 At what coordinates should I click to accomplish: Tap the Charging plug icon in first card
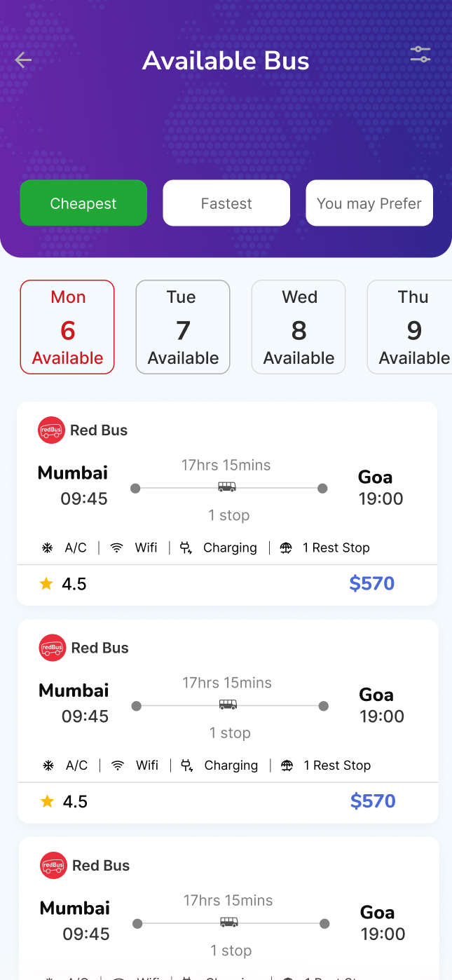tap(186, 548)
